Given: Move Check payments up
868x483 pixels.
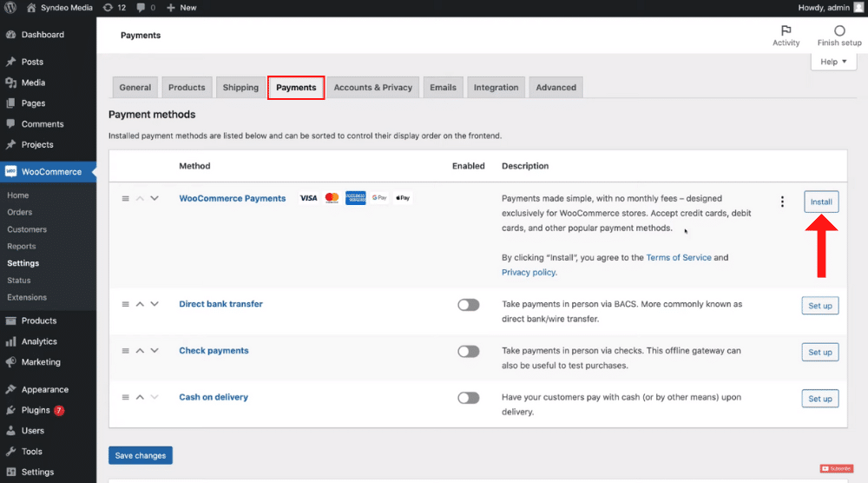Looking at the screenshot, I should 140,351.
